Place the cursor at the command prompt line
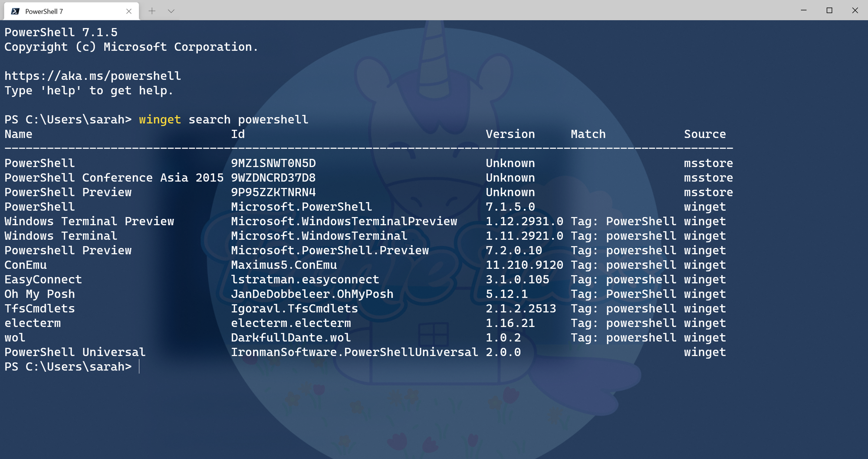The width and height of the screenshot is (868, 459). point(139,366)
